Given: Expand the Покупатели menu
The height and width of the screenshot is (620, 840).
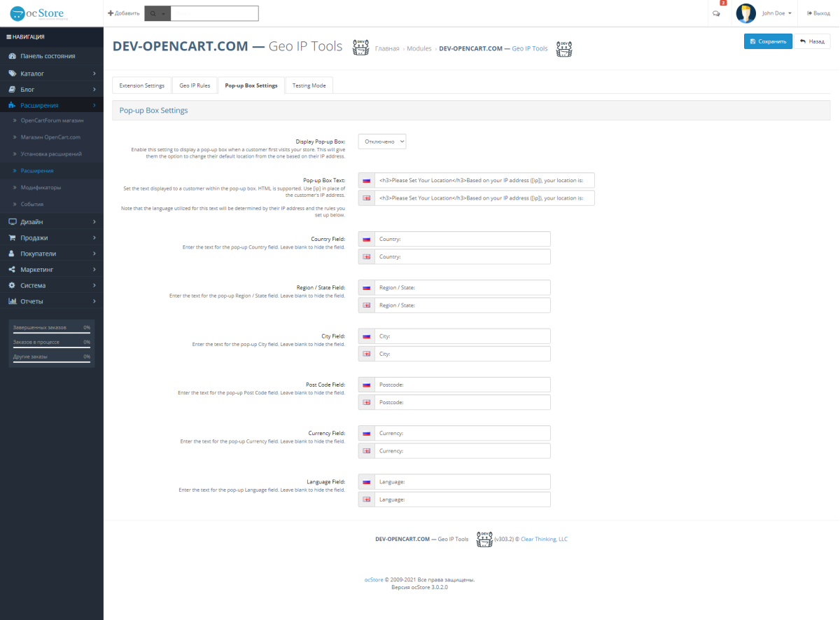Looking at the screenshot, I should [x=52, y=254].
